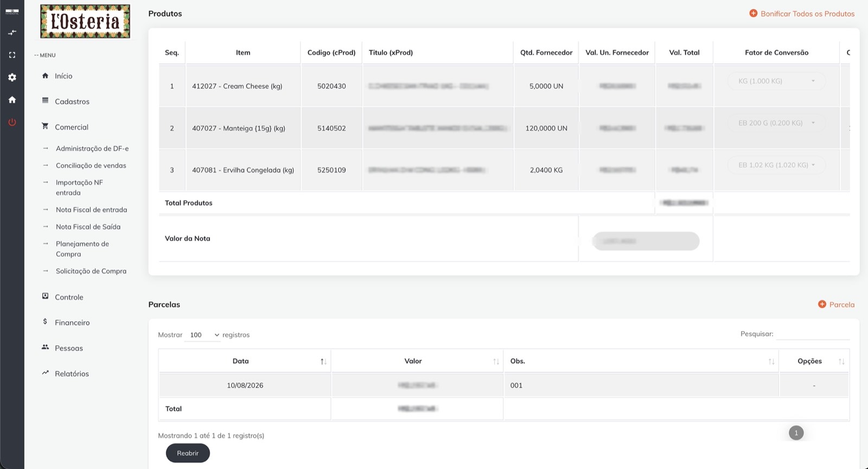Click the L'Osteria logo
The width and height of the screenshot is (868, 469).
click(85, 21)
